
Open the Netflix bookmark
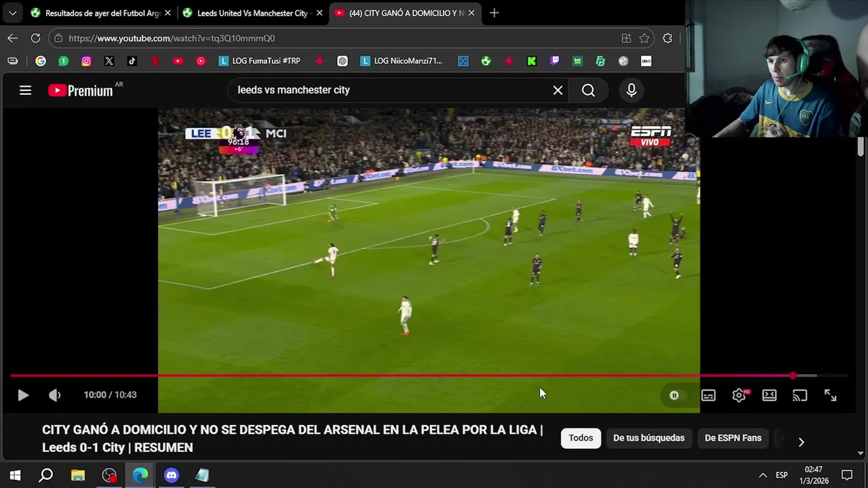click(155, 61)
